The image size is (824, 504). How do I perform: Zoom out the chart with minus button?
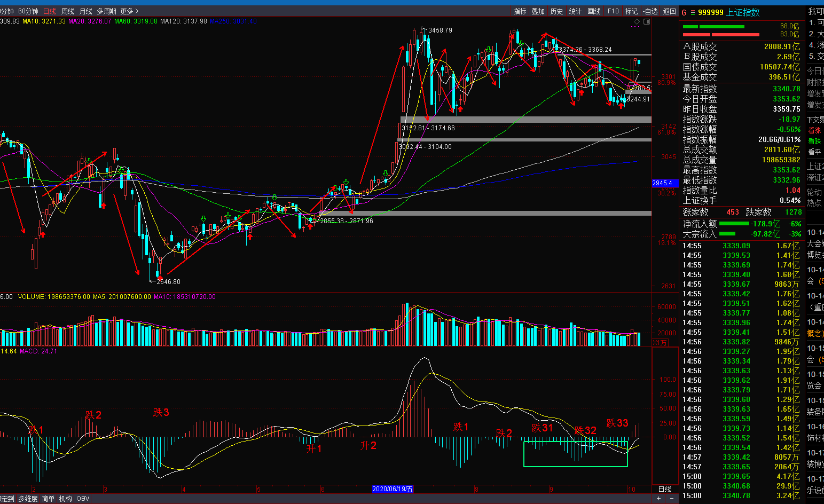point(671,499)
